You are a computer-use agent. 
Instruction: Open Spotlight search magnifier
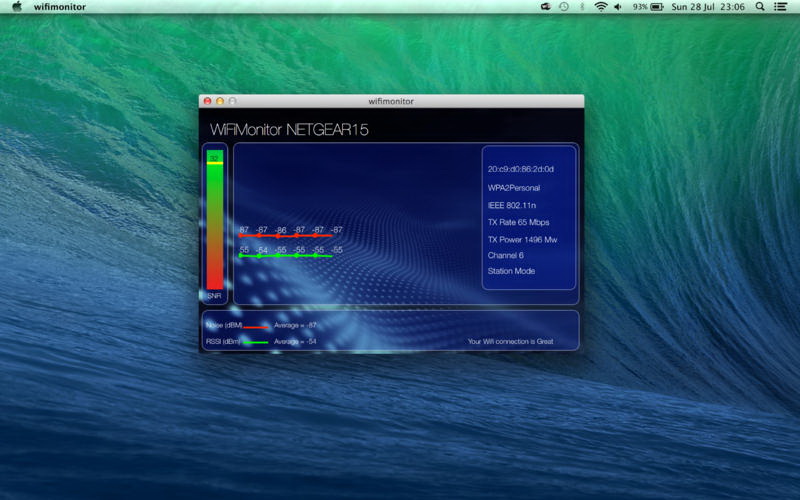tap(760, 7)
